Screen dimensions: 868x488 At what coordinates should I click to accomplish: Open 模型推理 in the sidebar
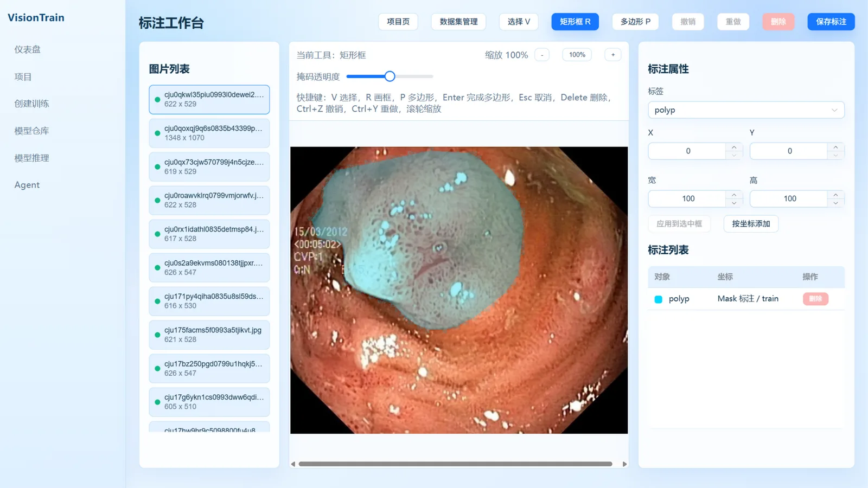tap(32, 158)
